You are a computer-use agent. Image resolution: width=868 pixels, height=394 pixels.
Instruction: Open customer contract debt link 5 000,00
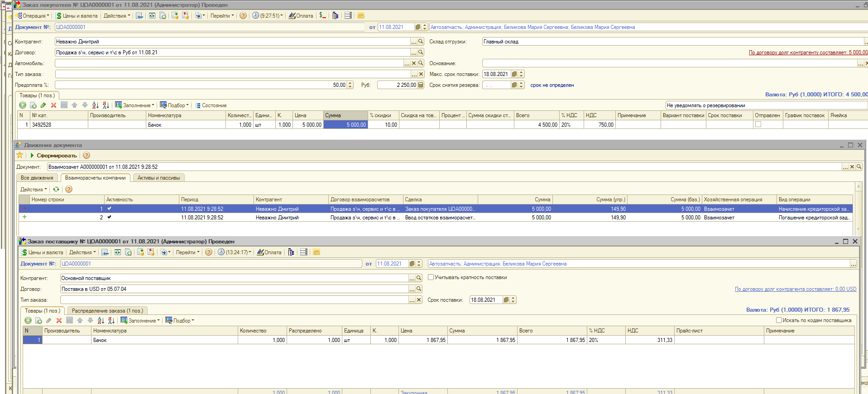coord(808,52)
